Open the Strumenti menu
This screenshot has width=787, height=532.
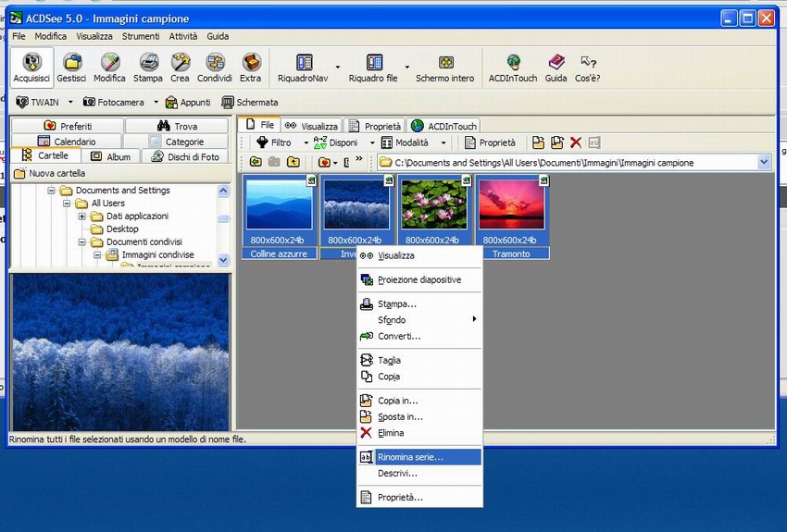coord(141,36)
